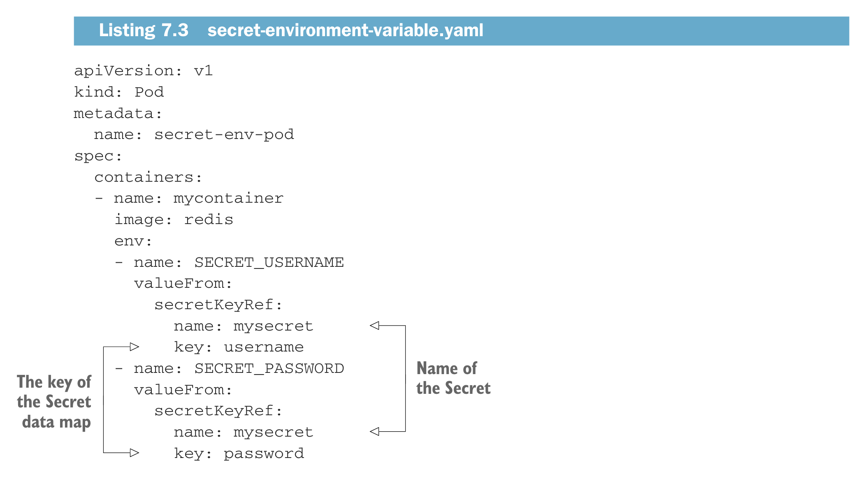
Task: Click the env: key
Action: pyautogui.click(x=133, y=241)
